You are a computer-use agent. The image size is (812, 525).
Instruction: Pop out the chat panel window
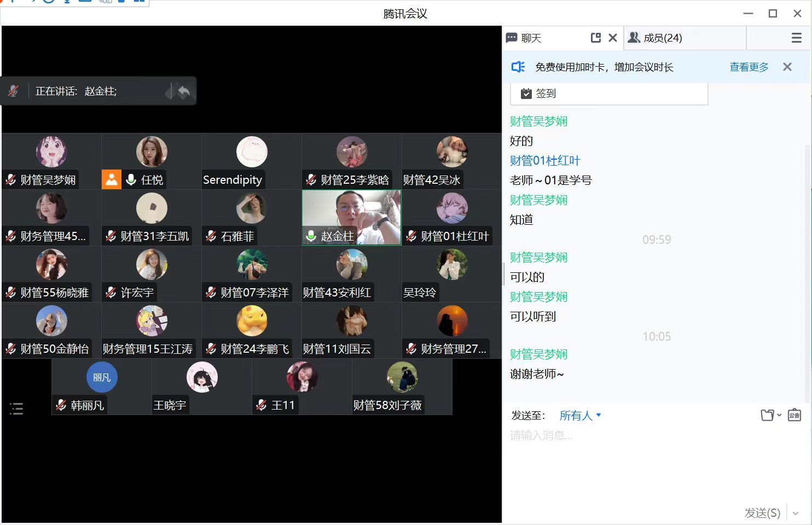pyautogui.click(x=596, y=38)
